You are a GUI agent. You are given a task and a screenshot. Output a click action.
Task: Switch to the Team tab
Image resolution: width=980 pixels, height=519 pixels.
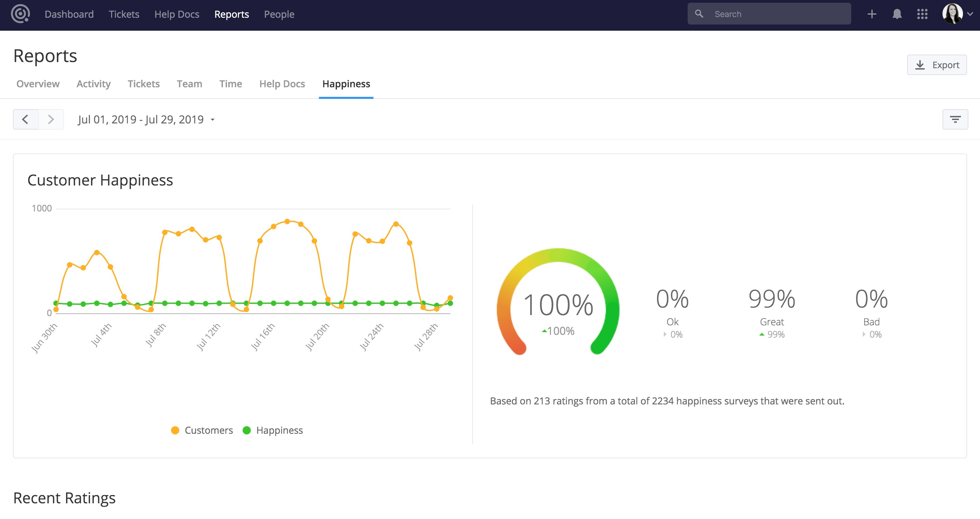[x=189, y=84]
